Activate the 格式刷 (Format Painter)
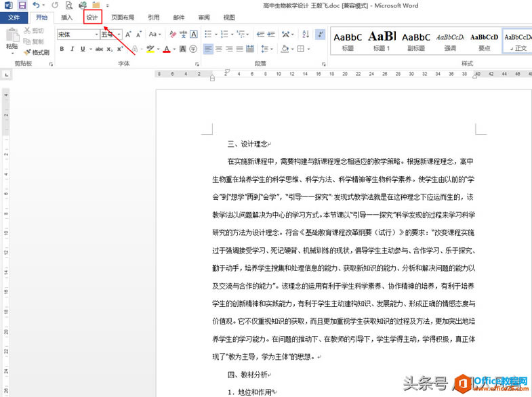The height and width of the screenshot is (397, 532). coord(37,52)
